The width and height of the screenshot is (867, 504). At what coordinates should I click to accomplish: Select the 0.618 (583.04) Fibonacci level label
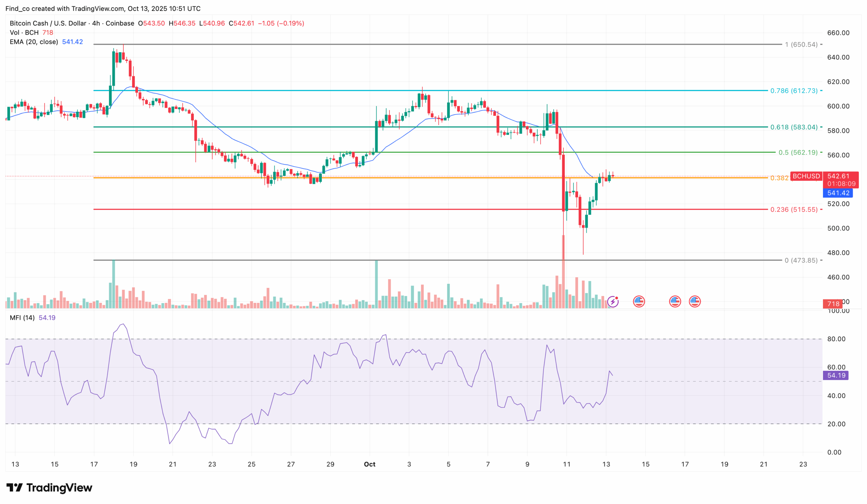pyautogui.click(x=794, y=127)
